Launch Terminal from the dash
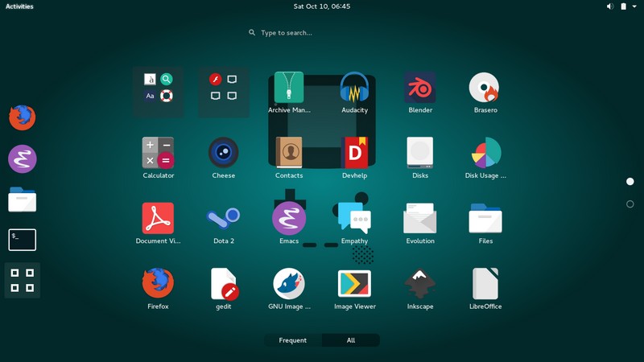 pos(23,240)
